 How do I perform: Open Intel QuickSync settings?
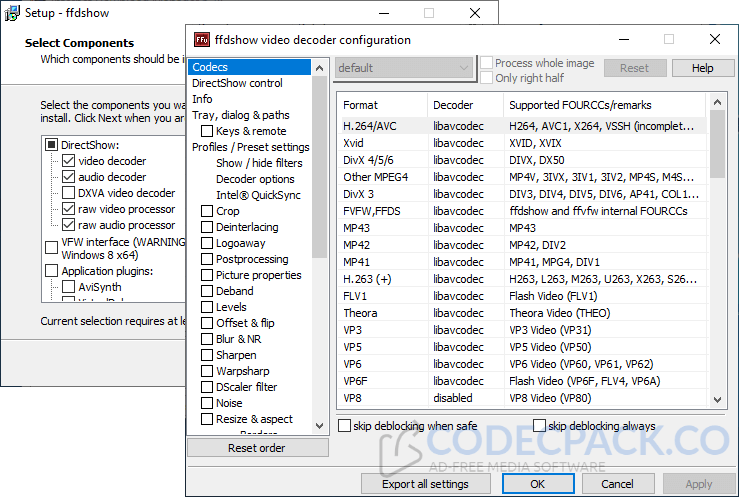(x=258, y=195)
